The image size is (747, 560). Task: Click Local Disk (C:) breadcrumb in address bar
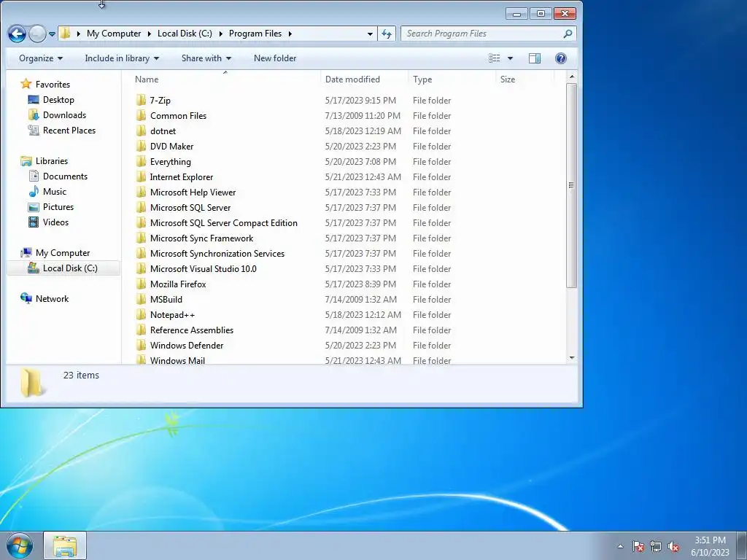(185, 34)
